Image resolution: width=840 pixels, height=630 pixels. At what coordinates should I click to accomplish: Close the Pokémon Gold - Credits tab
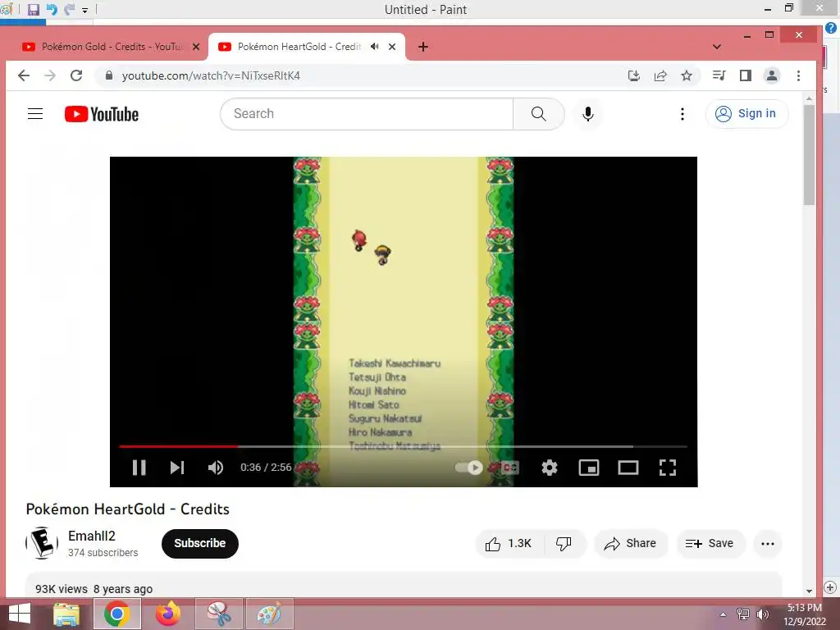click(196, 47)
